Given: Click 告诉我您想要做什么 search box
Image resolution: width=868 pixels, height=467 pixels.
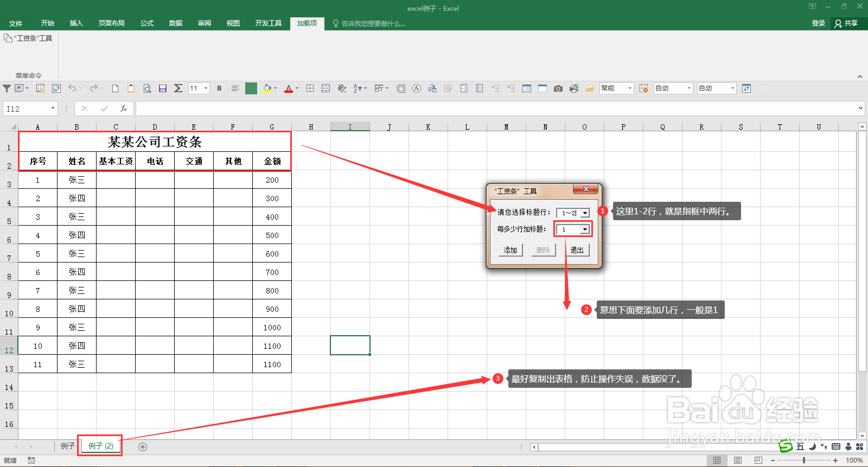Looking at the screenshot, I should point(369,23).
